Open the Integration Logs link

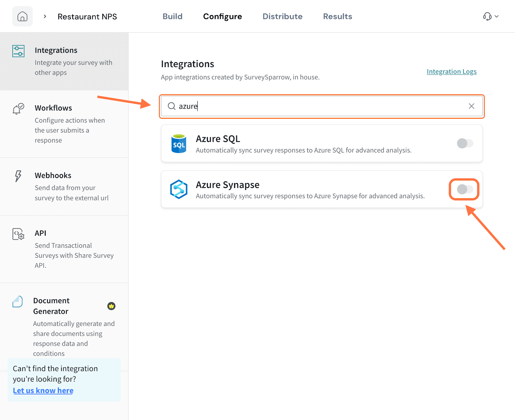click(451, 71)
